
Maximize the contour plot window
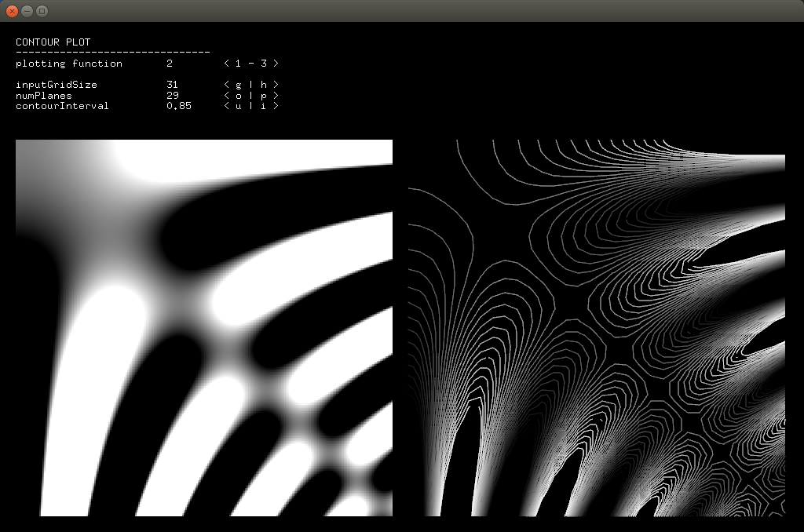[x=42, y=11]
